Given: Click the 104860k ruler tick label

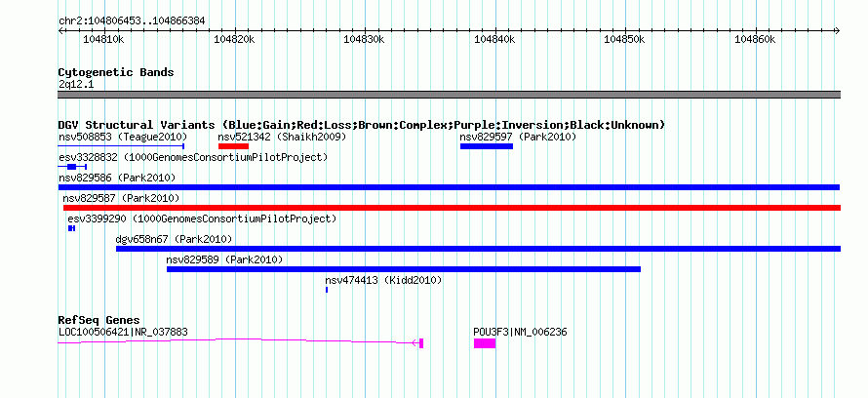Looking at the screenshot, I should tap(755, 40).
